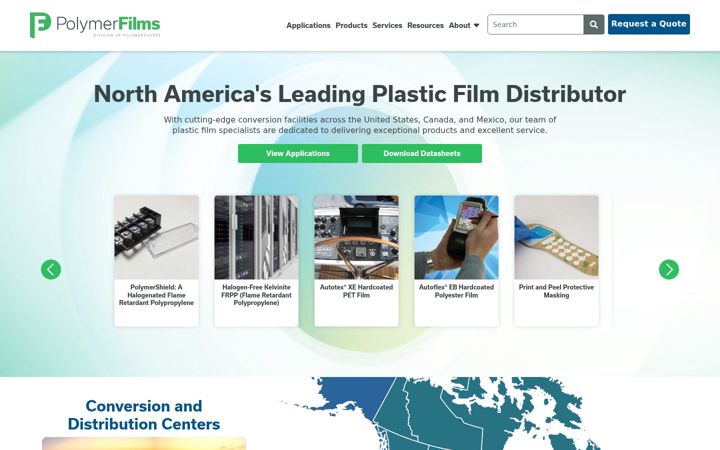Screen dimensions: 720x450
Task: Click Autotex XE Hardcoated PET Film title
Action: click(x=356, y=291)
